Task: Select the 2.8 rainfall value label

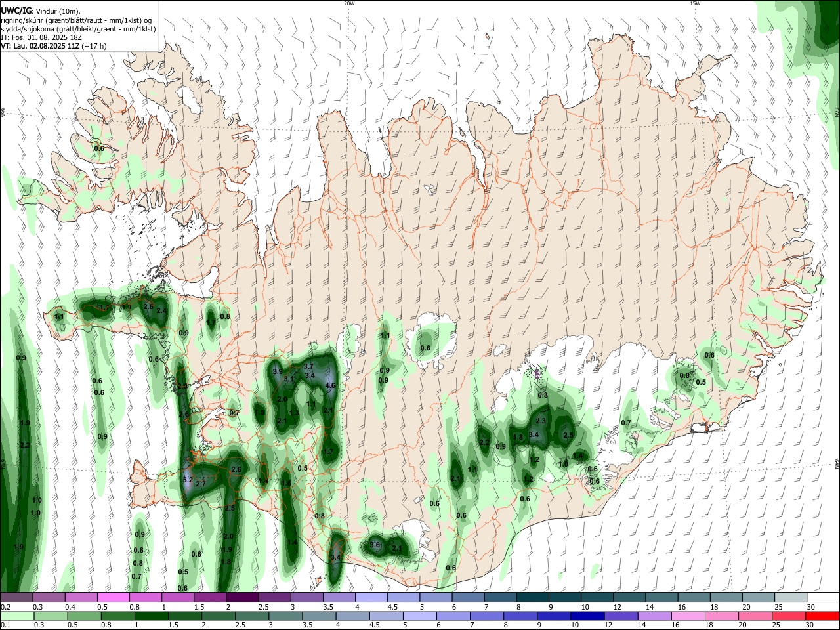Action: pos(148,307)
